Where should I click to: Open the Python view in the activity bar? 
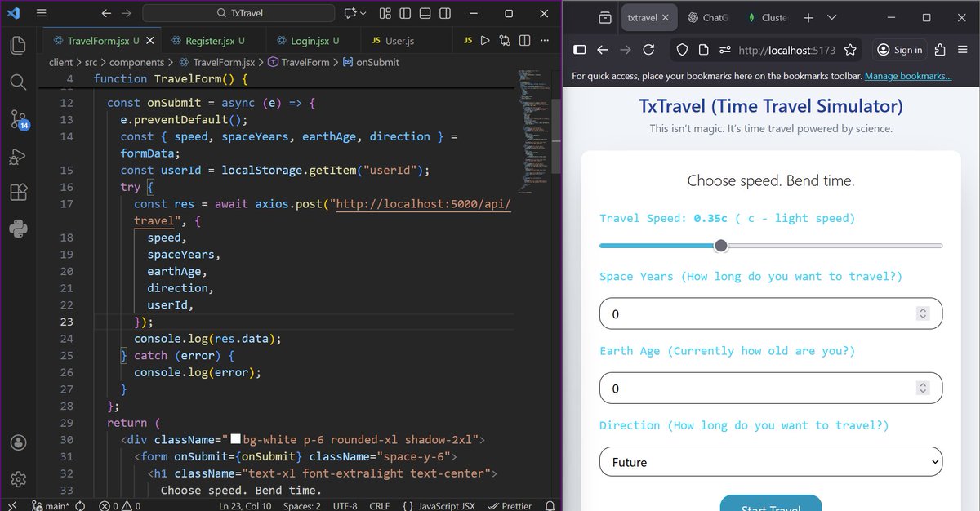tap(19, 229)
